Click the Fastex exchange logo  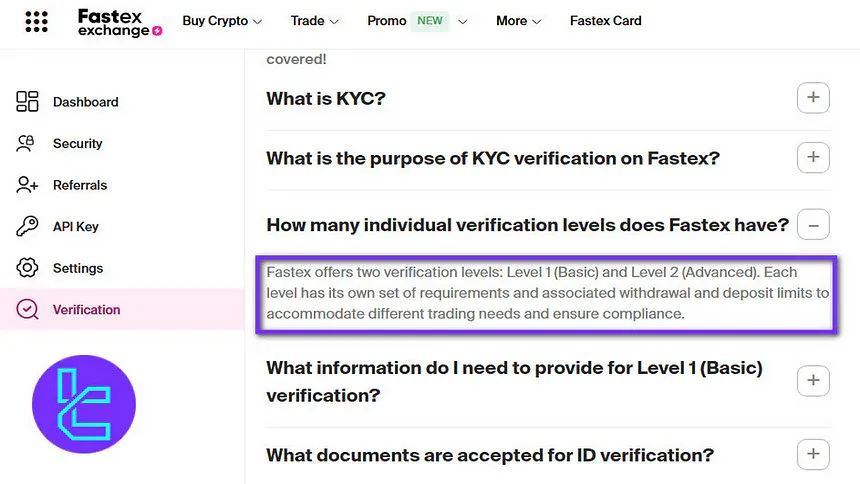(119, 22)
